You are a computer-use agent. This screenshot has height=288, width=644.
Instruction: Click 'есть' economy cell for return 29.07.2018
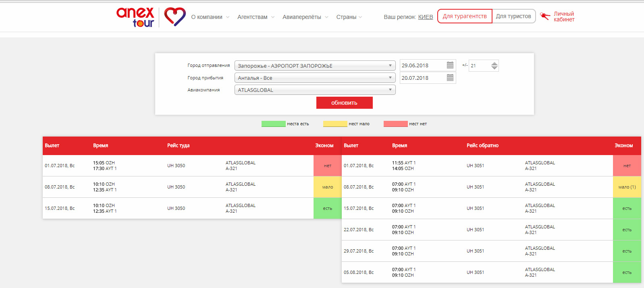[627, 251]
